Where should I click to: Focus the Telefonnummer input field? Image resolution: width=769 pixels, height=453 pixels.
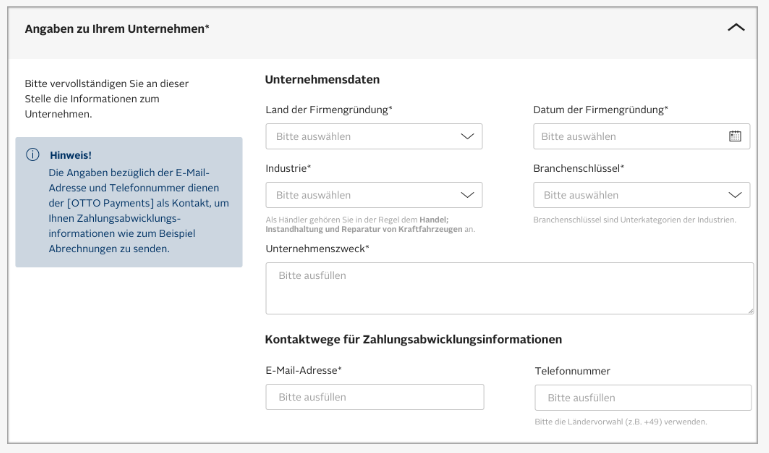[x=643, y=397]
